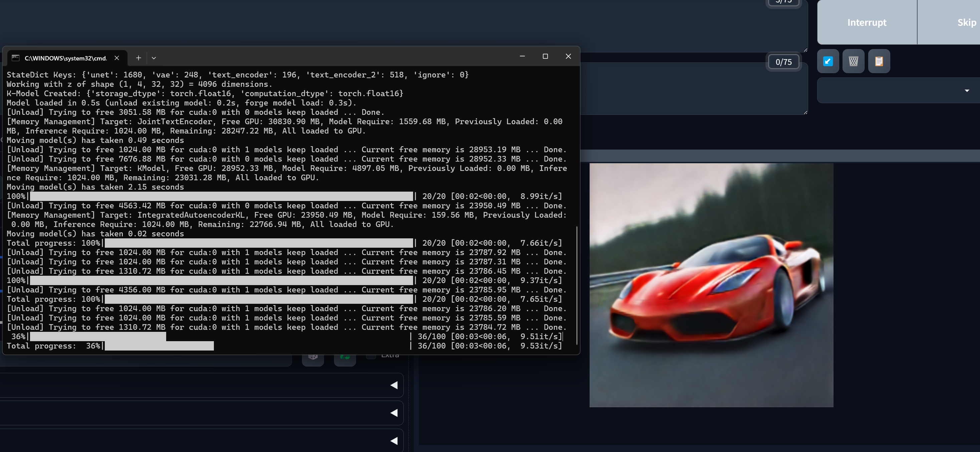Open the terminal profiles dropdown chevron
Image resolution: width=980 pixels, height=452 pixels.
[154, 58]
